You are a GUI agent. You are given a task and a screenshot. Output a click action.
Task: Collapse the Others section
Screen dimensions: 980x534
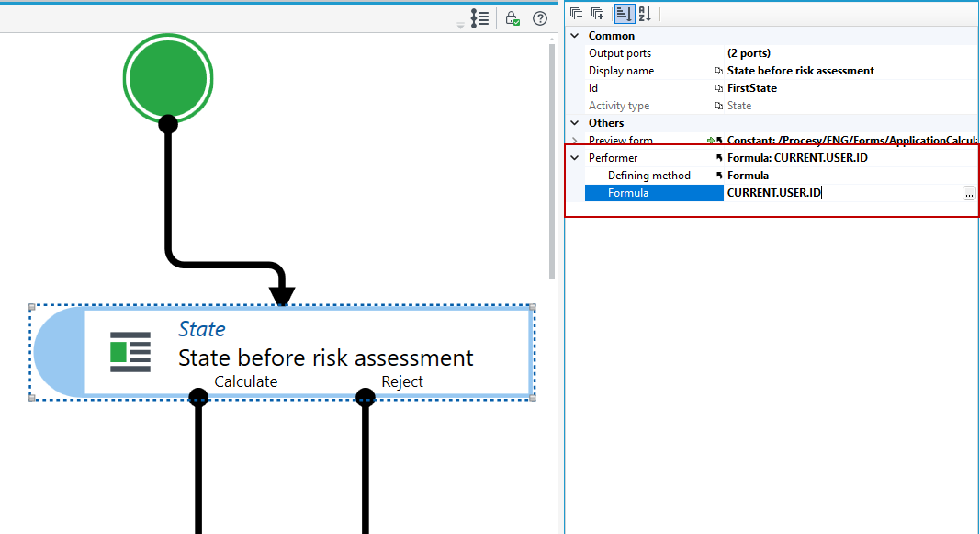tap(575, 123)
